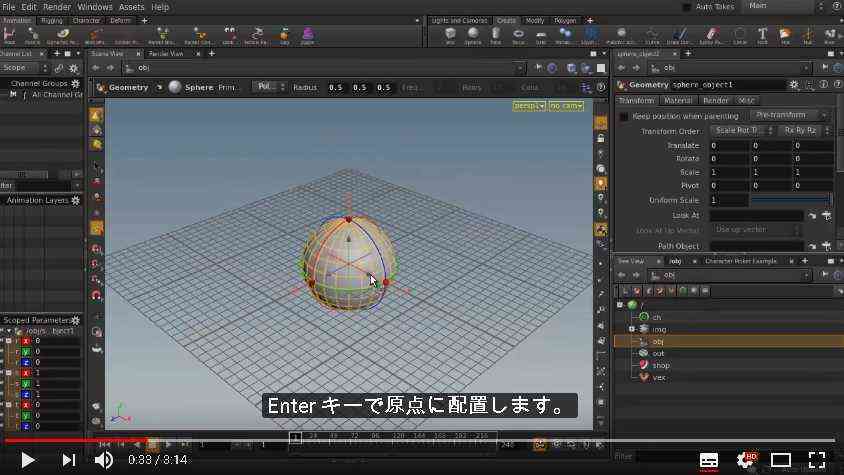Open the Lights and Cameras shelf tab
The width and height of the screenshot is (844, 475).
coord(459,20)
